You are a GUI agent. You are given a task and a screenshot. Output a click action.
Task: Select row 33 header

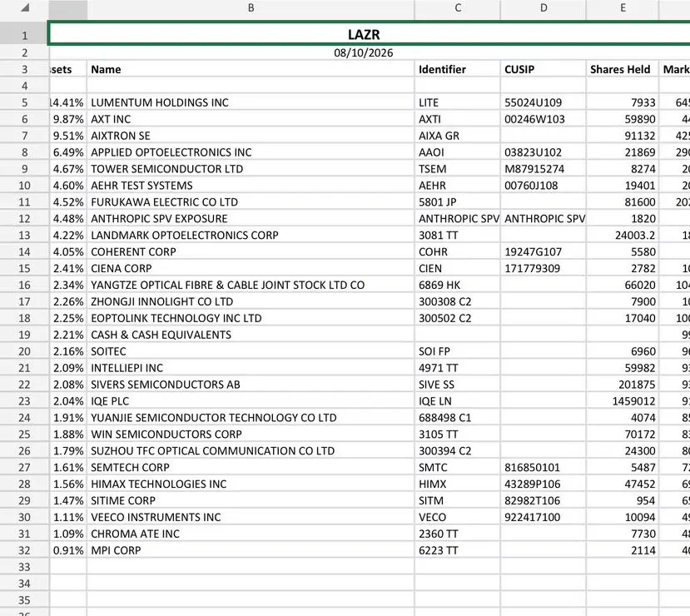coord(24,567)
